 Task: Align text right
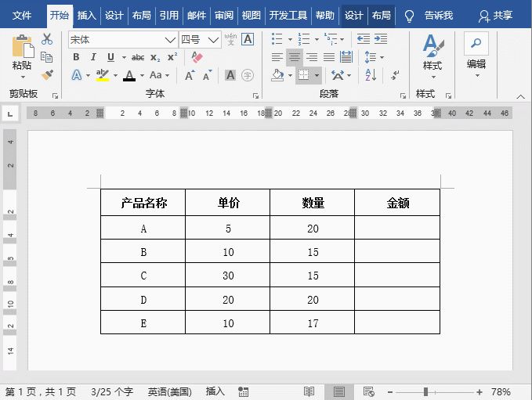(312, 57)
